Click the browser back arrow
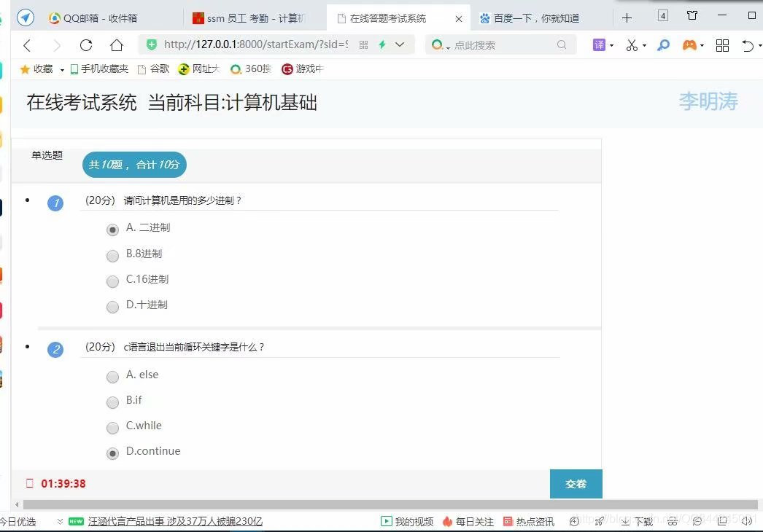The height and width of the screenshot is (532, 763). coord(27,45)
